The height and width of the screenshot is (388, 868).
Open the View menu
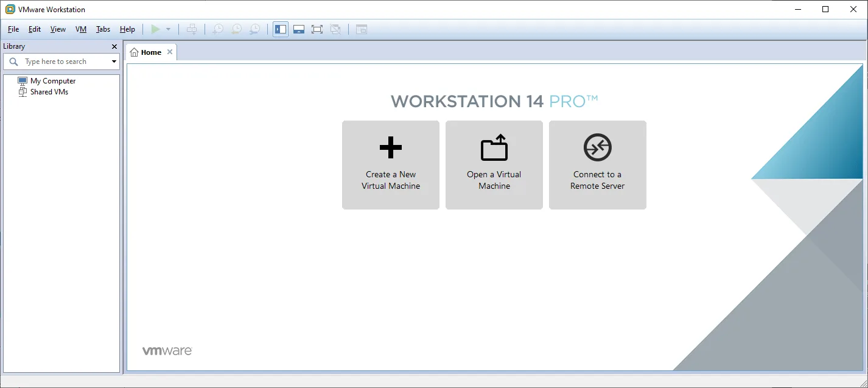[58, 29]
